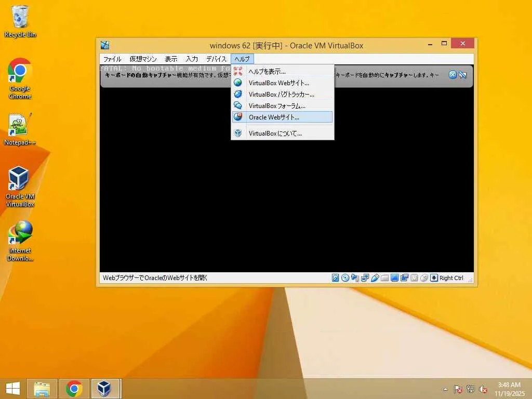Viewport: 532px width, 399px height.
Task: Select the Internet Download Manager desktop shortcut
Action: (x=20, y=241)
